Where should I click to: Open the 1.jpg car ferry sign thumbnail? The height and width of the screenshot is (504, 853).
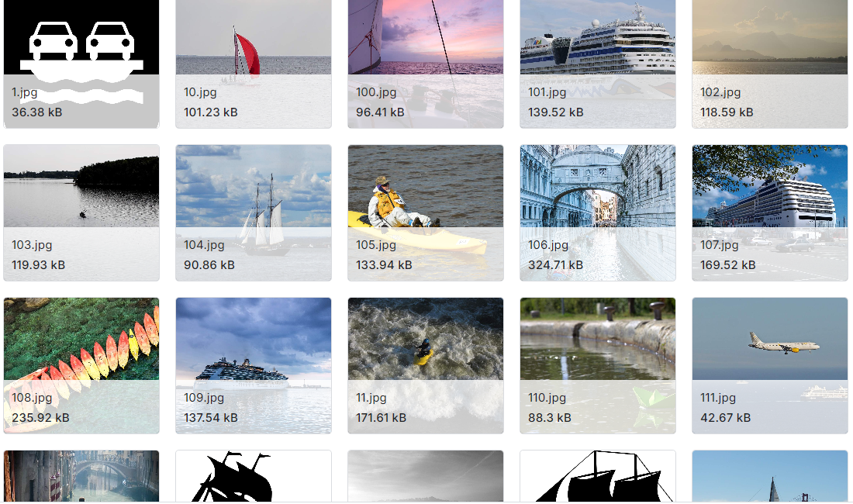(x=81, y=64)
